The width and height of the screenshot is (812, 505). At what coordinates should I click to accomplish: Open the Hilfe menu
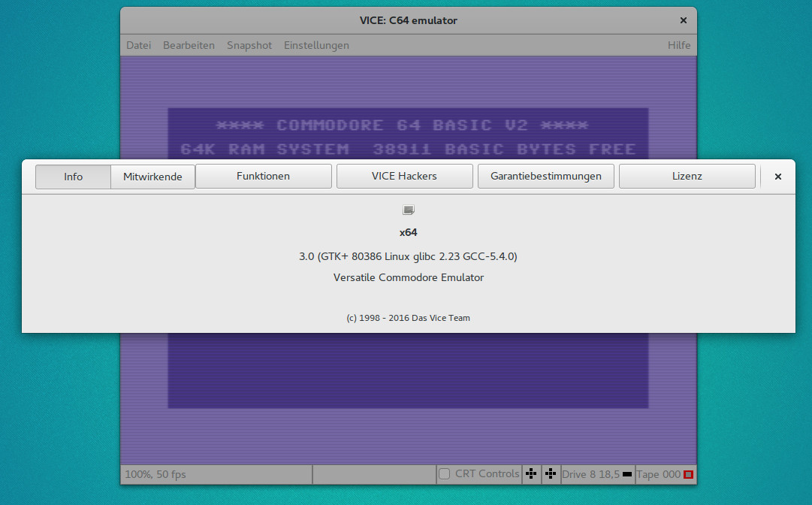tap(678, 45)
